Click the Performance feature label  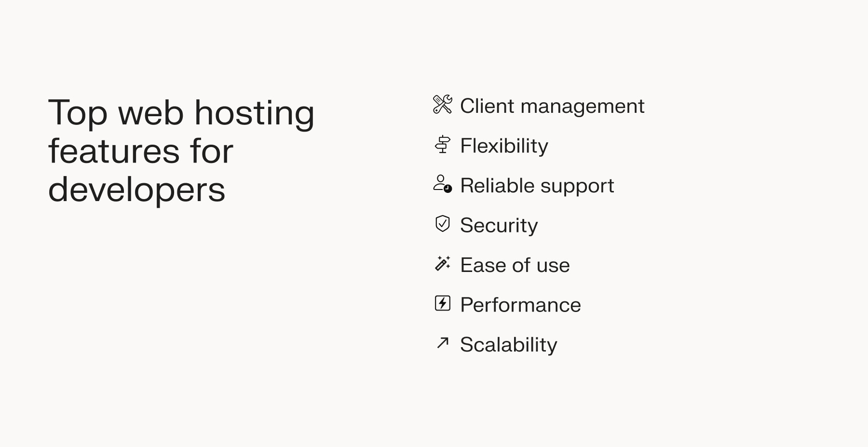520,305
